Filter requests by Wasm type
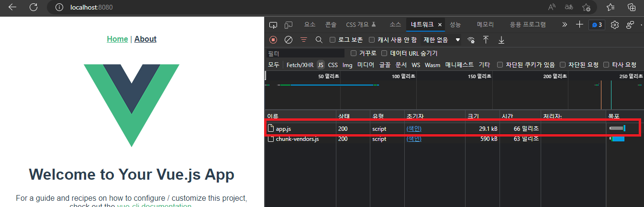The height and width of the screenshot is (207, 644). 433,65
